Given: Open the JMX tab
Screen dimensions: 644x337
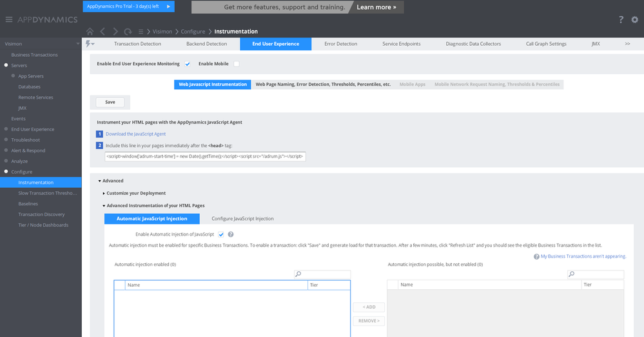Looking at the screenshot, I should click(596, 44).
